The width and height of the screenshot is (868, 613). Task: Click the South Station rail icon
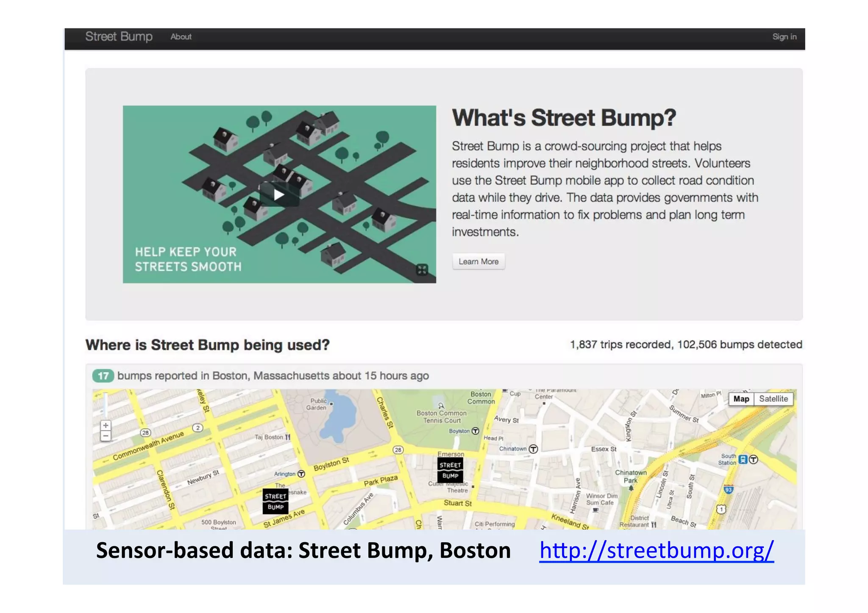coord(743,460)
